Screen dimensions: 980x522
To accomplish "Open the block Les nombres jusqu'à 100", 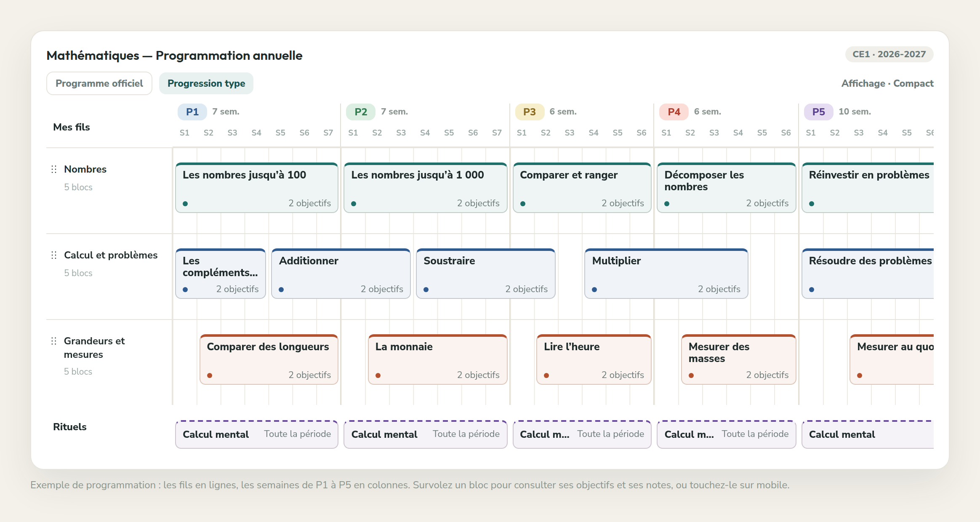I will pyautogui.click(x=257, y=188).
